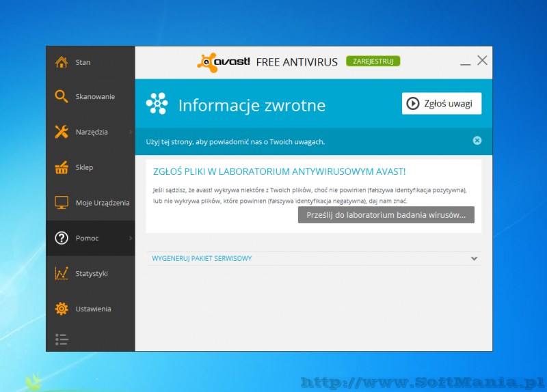The image size is (547, 392).
Task: Click the Pomoc question mark icon
Action: [x=62, y=238]
